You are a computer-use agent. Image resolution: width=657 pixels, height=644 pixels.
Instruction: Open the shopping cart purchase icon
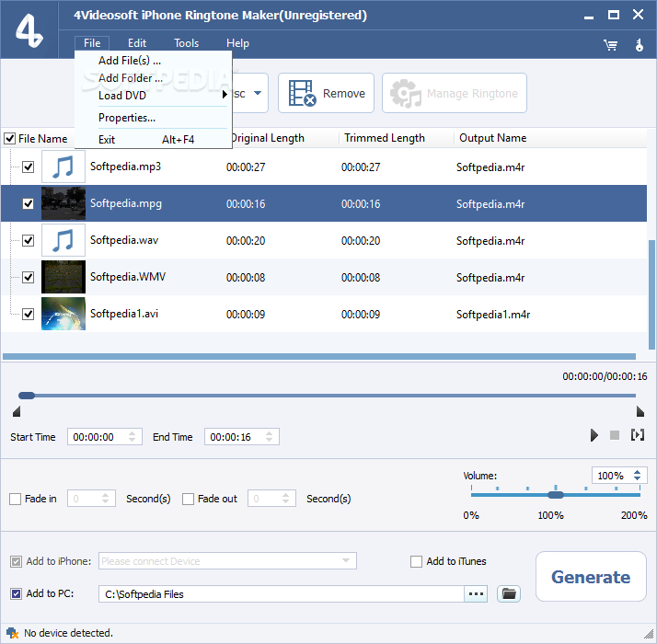click(x=610, y=44)
